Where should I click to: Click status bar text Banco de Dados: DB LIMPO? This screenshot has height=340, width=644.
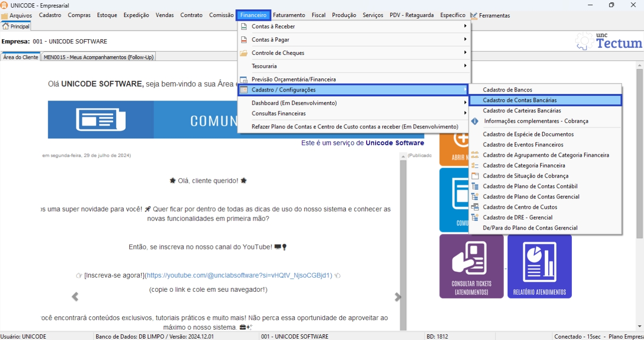[155, 337]
